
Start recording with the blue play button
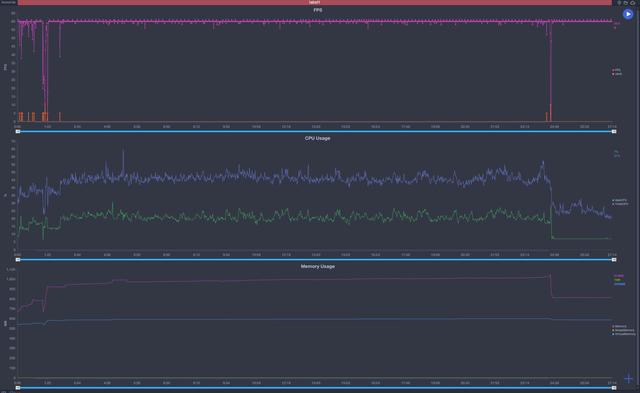pyautogui.click(x=628, y=14)
